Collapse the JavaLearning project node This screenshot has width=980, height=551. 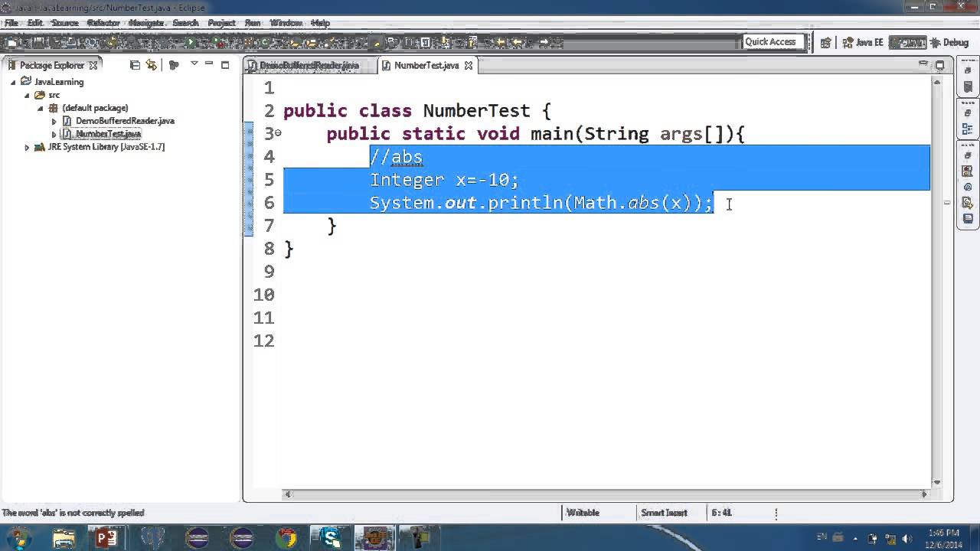tap(13, 82)
